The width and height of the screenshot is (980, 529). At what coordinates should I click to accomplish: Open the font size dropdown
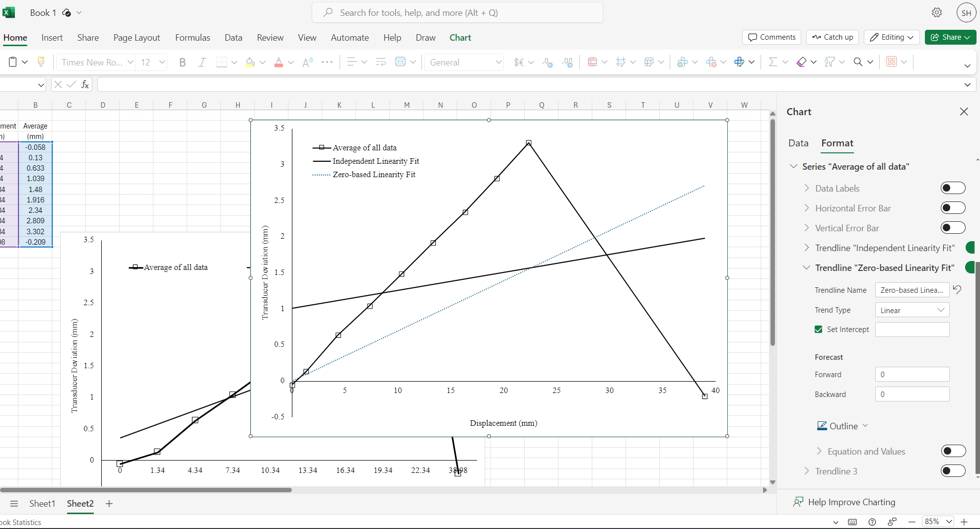point(162,62)
